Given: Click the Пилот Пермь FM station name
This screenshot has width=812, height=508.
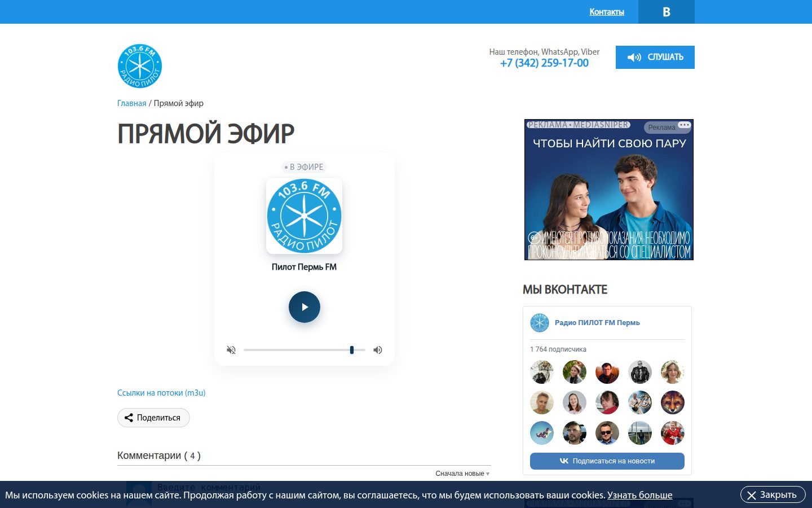Looking at the screenshot, I should [304, 267].
